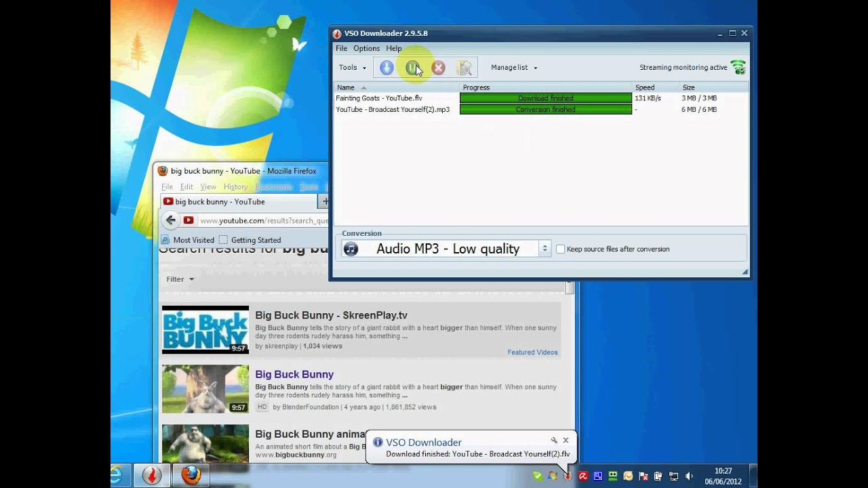Open Firefox History menu
This screenshot has width=868, height=488.
pos(235,187)
